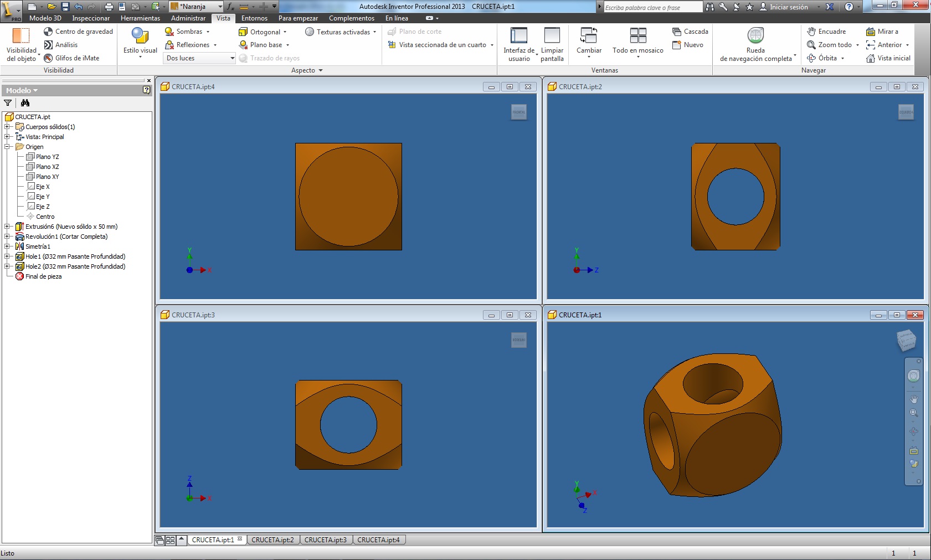This screenshot has width=931, height=560.
Task: Click the search field Escriba palabra clave
Action: [652, 7]
